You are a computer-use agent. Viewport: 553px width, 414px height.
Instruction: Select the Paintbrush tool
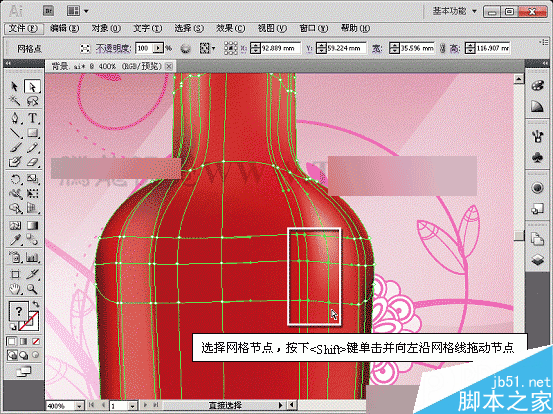coord(15,147)
